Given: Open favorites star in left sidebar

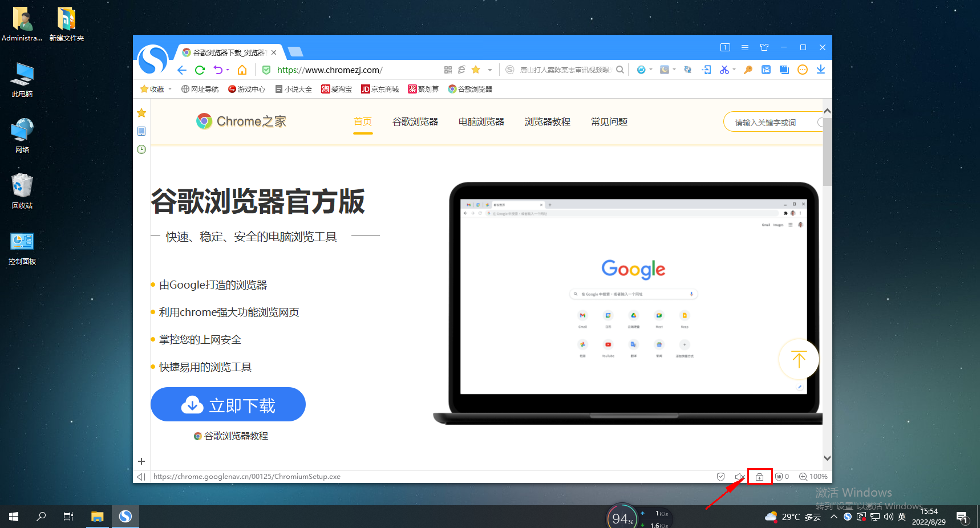Looking at the screenshot, I should [141, 113].
